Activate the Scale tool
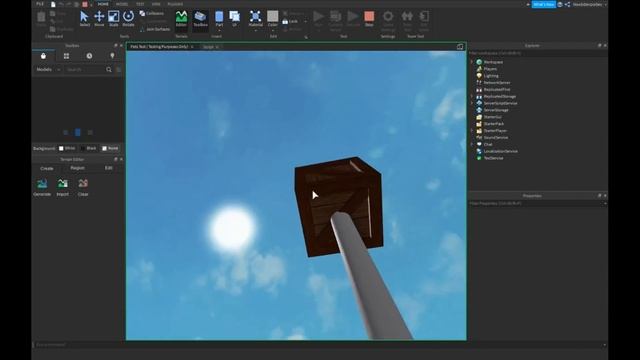Screen dimensions: 640x360 pos(113,19)
